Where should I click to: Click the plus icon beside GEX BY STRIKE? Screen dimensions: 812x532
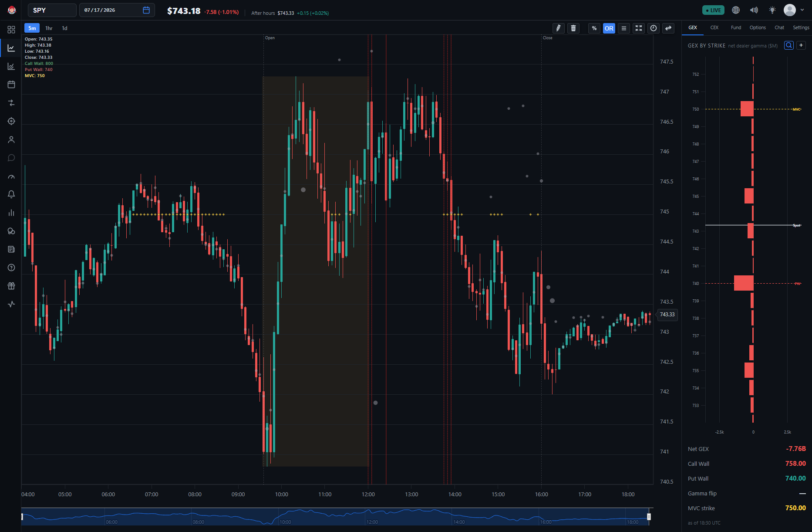click(x=801, y=45)
